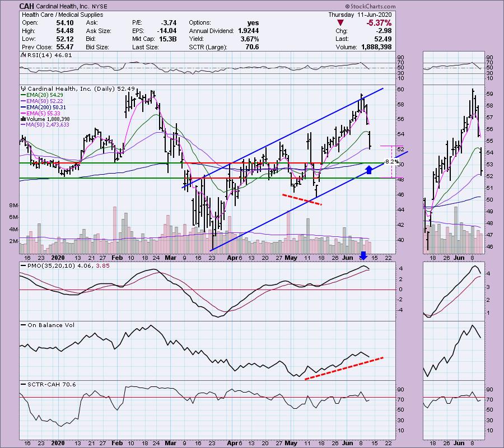Click the Volume value in the quote table
This screenshot has width=504, height=448.
376,47
